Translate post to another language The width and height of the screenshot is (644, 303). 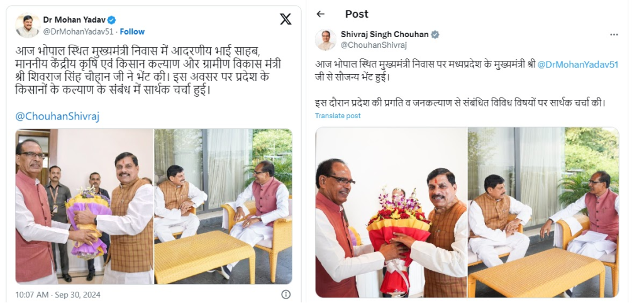coord(338,116)
